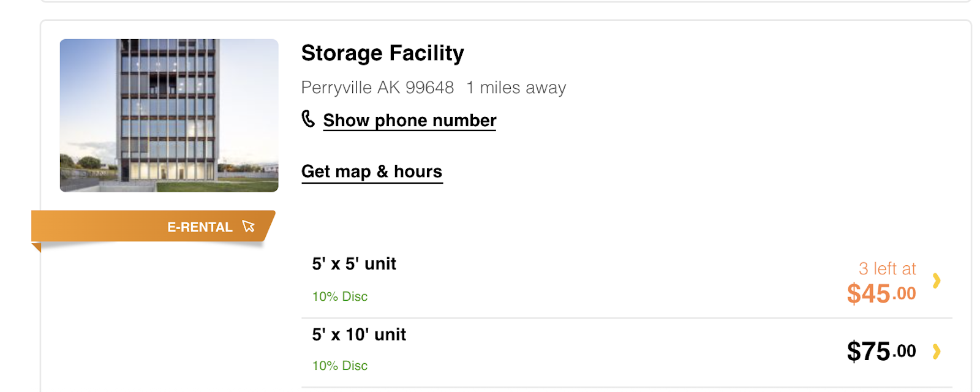Click the E-RENTAL ribbon banner
Image resolution: width=980 pixels, height=392 pixels.
click(x=153, y=227)
